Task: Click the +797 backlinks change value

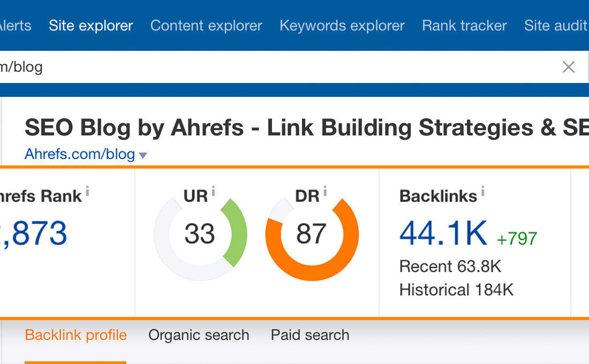Action: point(517,239)
